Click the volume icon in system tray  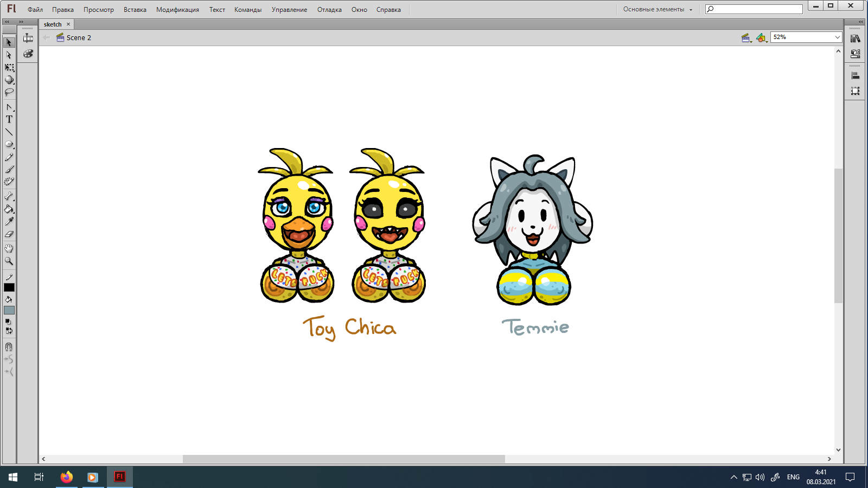(760, 477)
